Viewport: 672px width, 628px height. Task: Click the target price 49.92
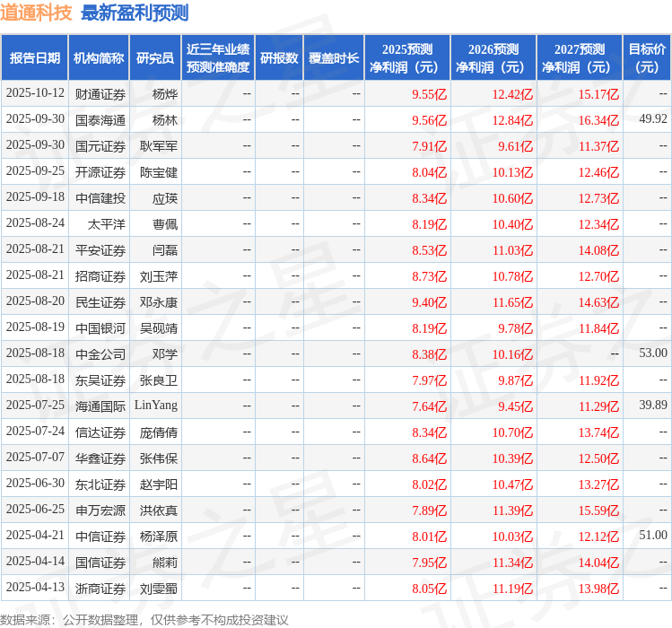coord(653,119)
